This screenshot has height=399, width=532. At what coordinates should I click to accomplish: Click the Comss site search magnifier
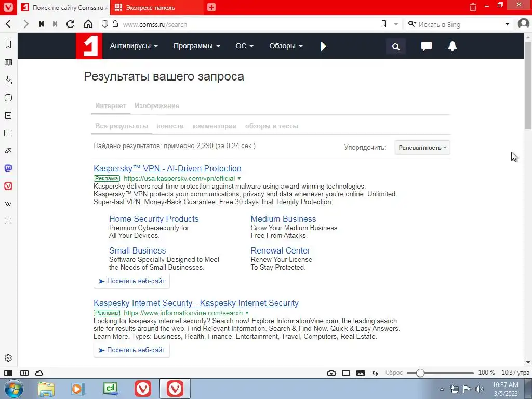[x=395, y=46]
